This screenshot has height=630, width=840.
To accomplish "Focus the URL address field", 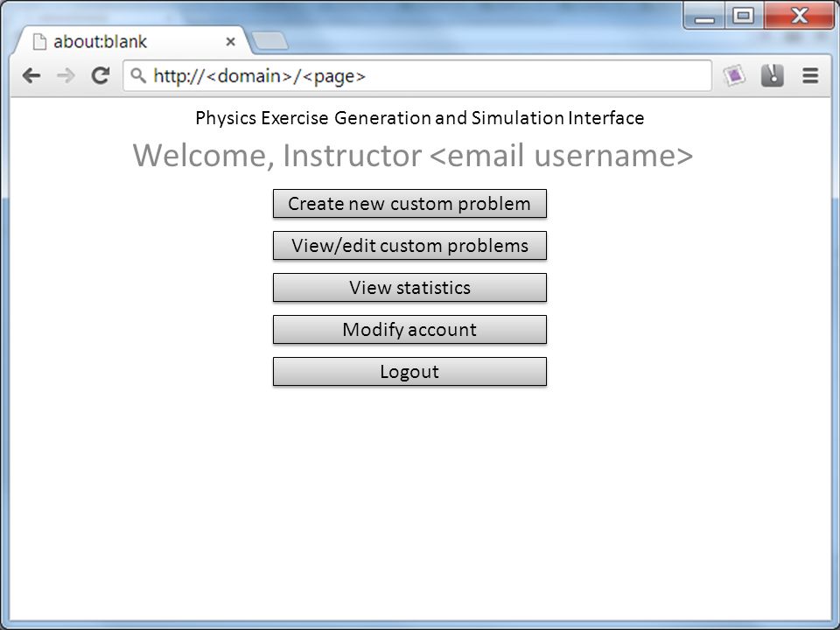I will (417, 75).
